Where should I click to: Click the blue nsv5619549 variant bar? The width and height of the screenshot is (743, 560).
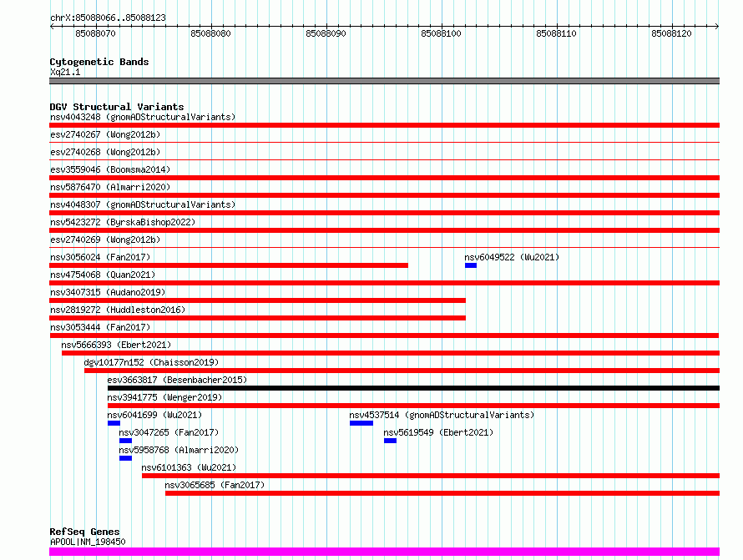(x=391, y=441)
